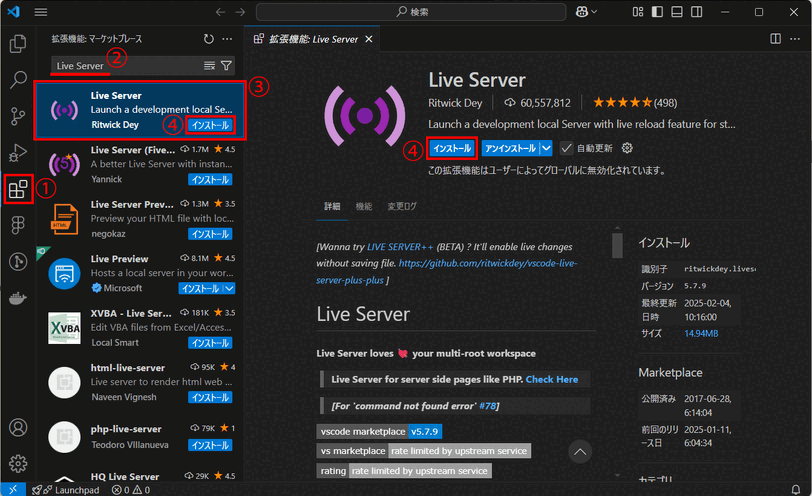812x496 pixels.
Task: Toggle the bottom panel
Action: 677,12
